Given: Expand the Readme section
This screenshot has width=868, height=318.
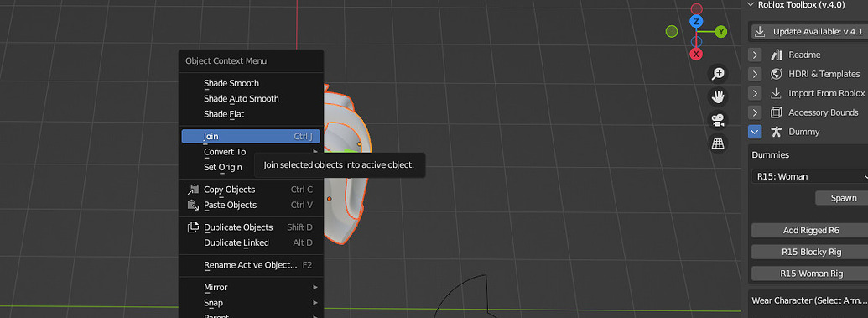Looking at the screenshot, I should tap(755, 55).
